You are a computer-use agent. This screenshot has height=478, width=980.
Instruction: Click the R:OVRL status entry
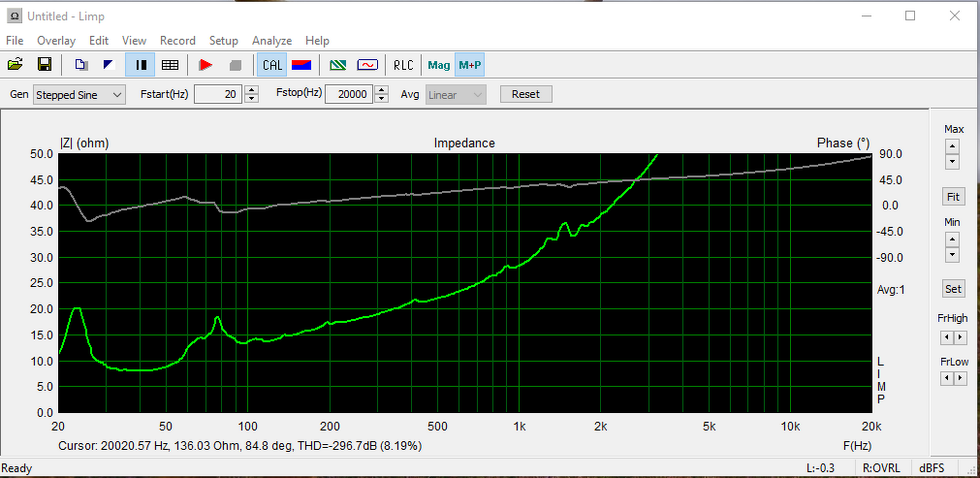(x=880, y=468)
